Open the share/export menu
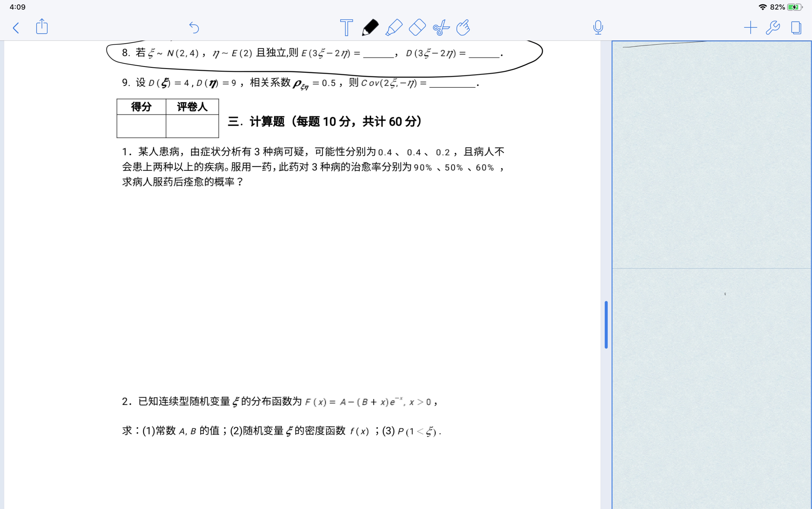Screen dimensions: 812x509 pos(42,27)
